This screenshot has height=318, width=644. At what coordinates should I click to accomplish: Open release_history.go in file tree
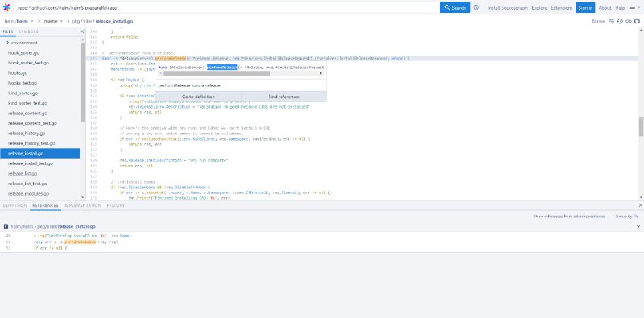[27, 134]
